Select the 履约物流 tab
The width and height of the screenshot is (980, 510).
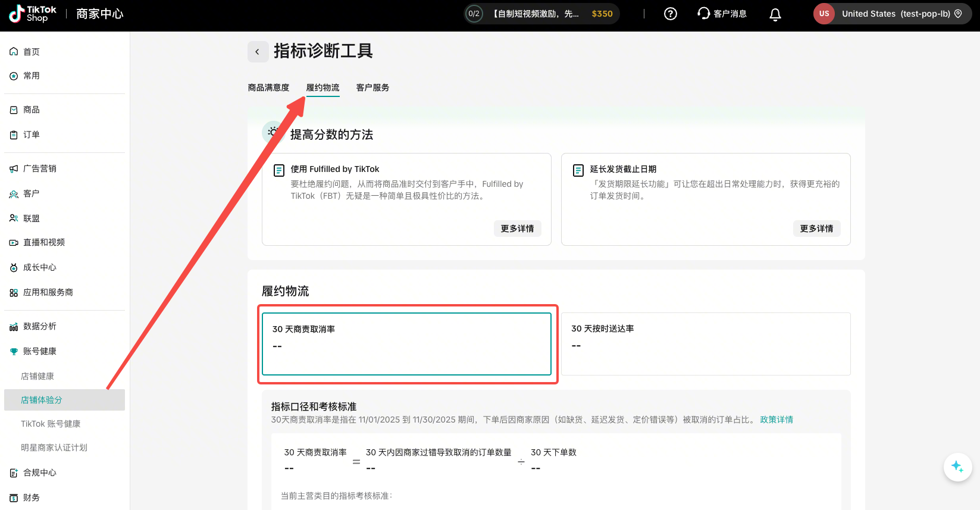click(323, 87)
